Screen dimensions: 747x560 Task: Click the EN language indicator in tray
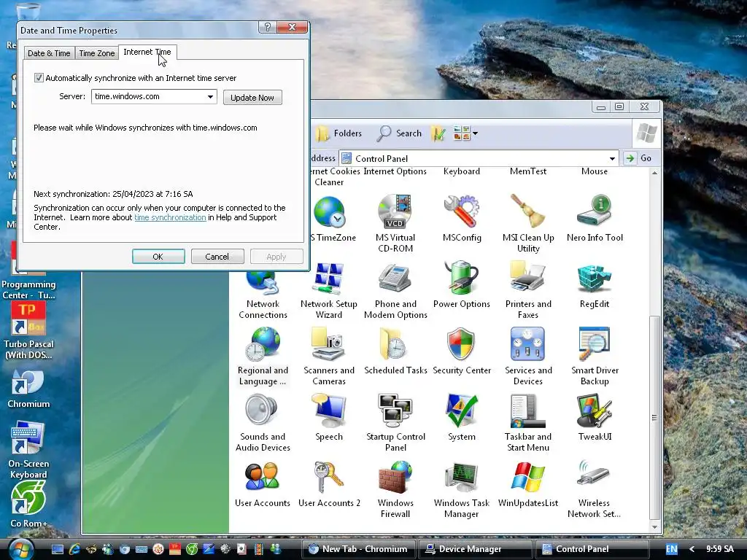click(x=671, y=549)
